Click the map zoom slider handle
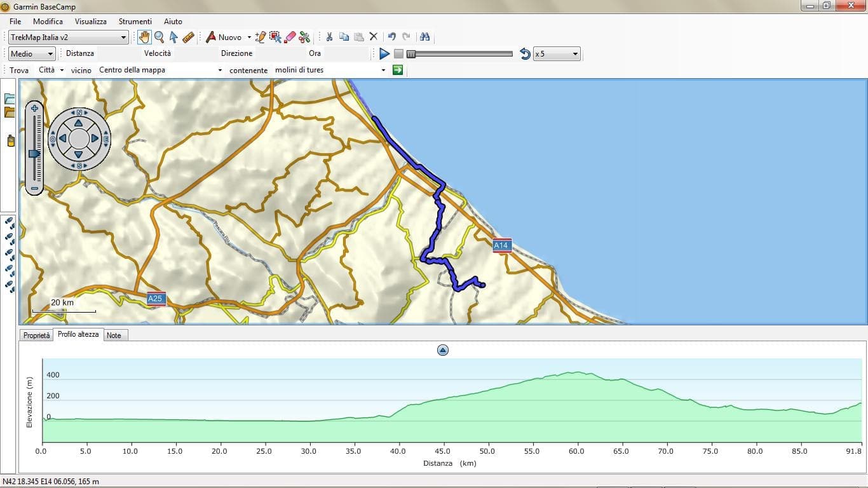868x488 pixels. click(34, 153)
